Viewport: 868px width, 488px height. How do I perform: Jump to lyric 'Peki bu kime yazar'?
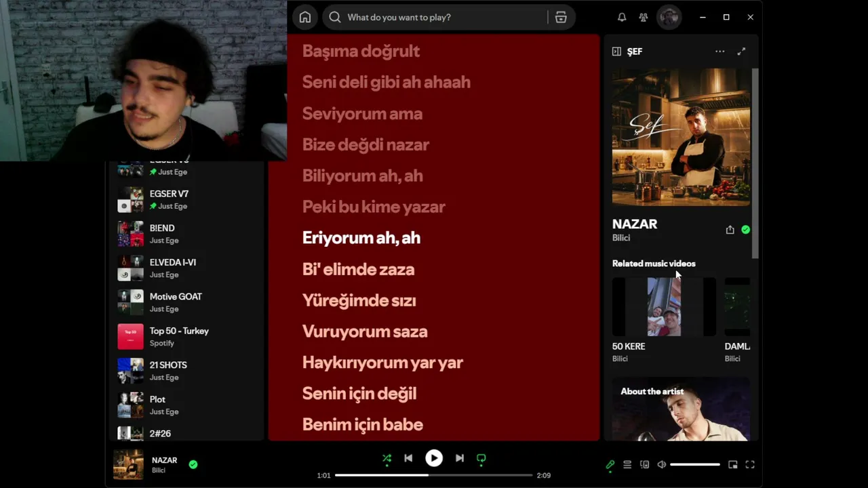374,207
